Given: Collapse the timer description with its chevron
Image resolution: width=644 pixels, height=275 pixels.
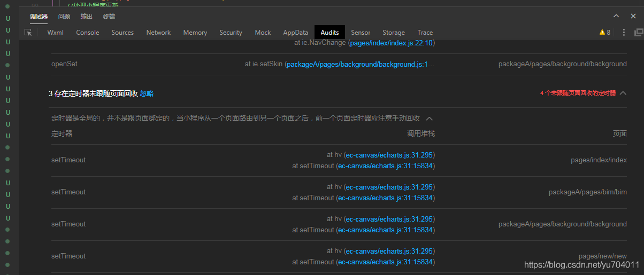Looking at the screenshot, I should 429,119.
